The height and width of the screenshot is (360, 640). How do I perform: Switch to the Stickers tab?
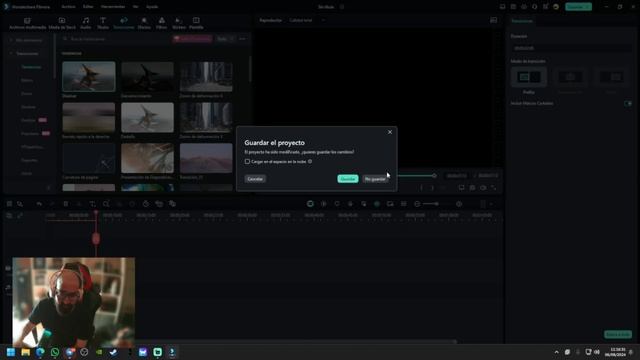[179, 23]
